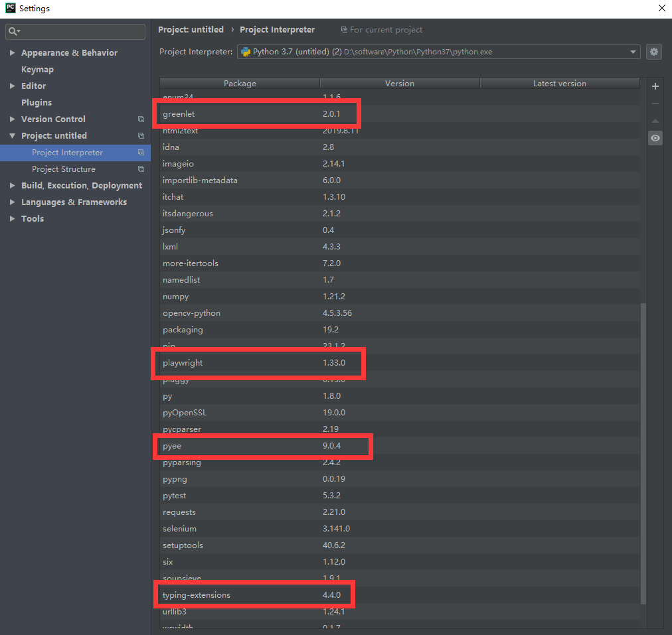Screen dimensions: 672x635
Task: Select the six package row
Action: click(400, 562)
